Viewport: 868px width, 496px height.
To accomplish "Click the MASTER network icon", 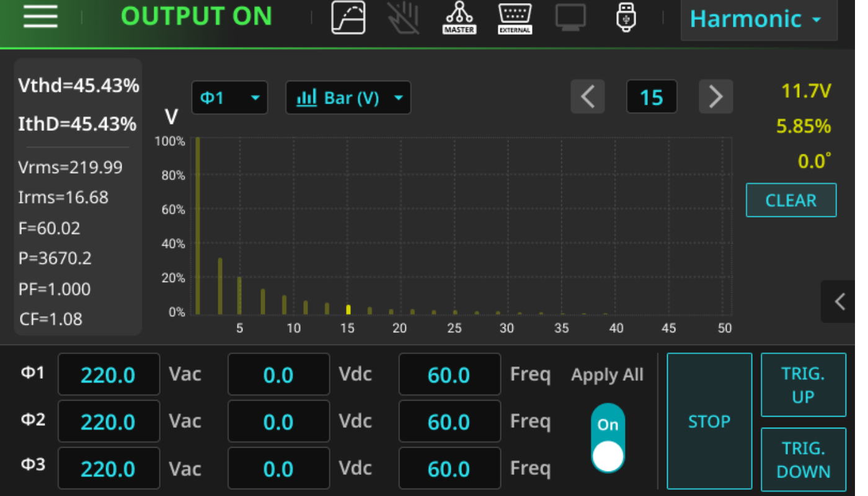I will click(x=459, y=17).
